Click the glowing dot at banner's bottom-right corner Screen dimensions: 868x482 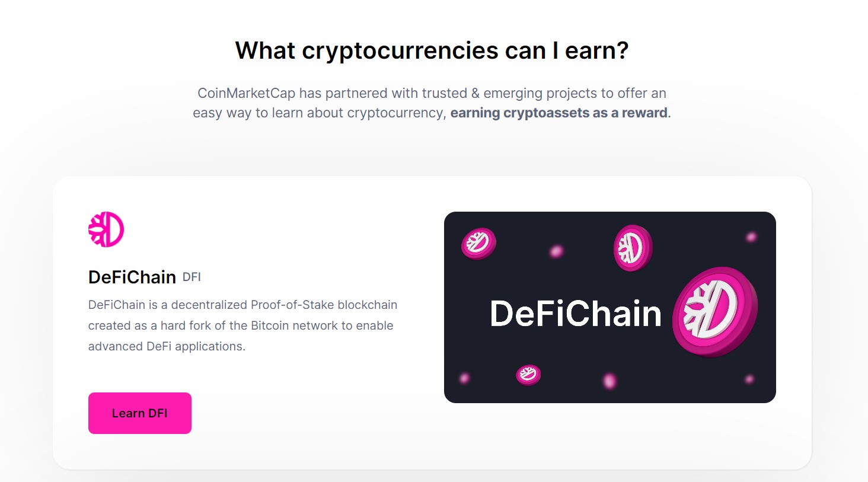click(749, 379)
